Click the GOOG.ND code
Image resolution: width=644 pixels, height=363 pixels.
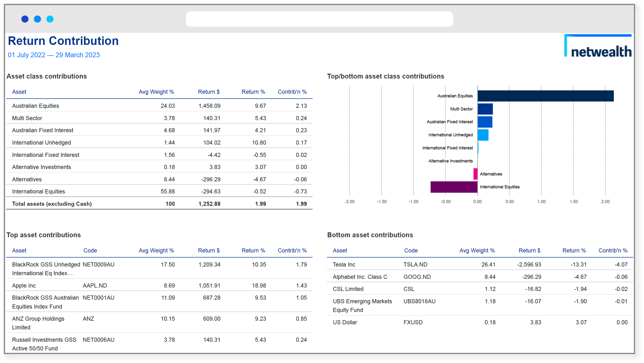(417, 277)
